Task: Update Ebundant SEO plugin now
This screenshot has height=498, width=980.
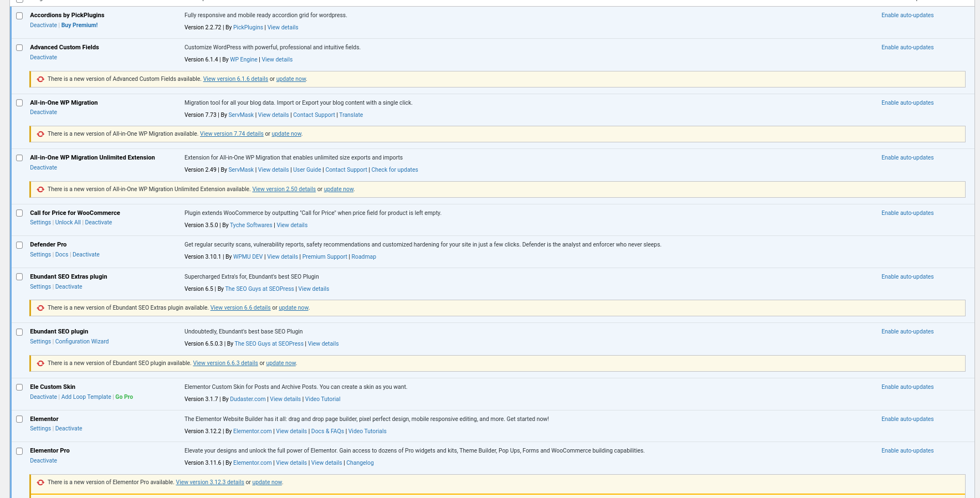Action: coord(281,363)
